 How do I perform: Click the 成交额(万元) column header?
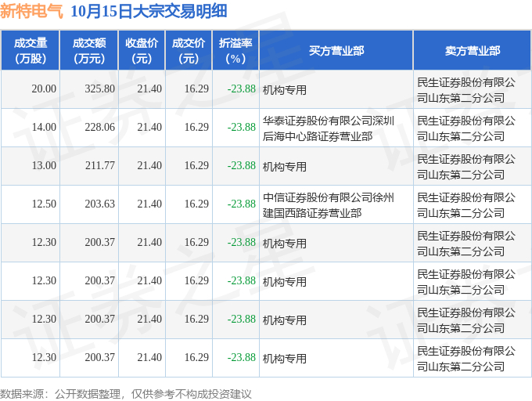tap(89, 51)
